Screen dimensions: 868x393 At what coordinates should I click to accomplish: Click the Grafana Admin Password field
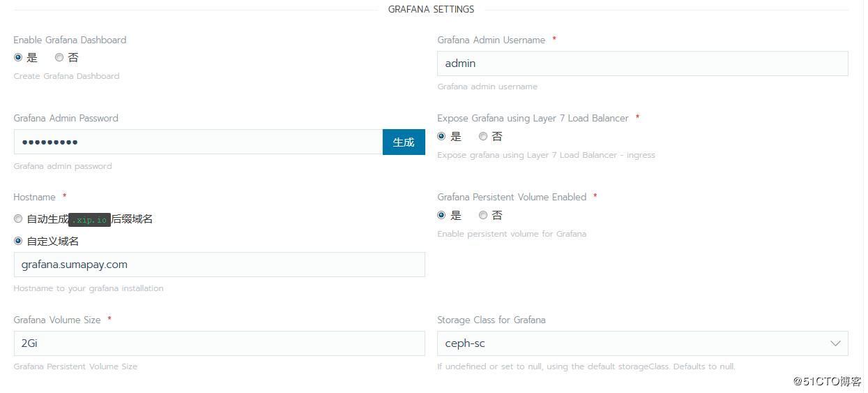198,142
